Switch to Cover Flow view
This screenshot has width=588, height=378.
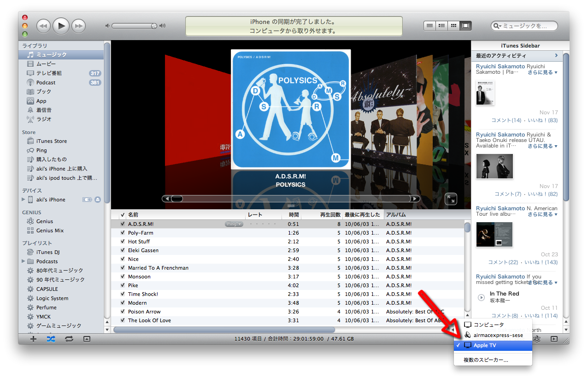pyautogui.click(x=466, y=26)
